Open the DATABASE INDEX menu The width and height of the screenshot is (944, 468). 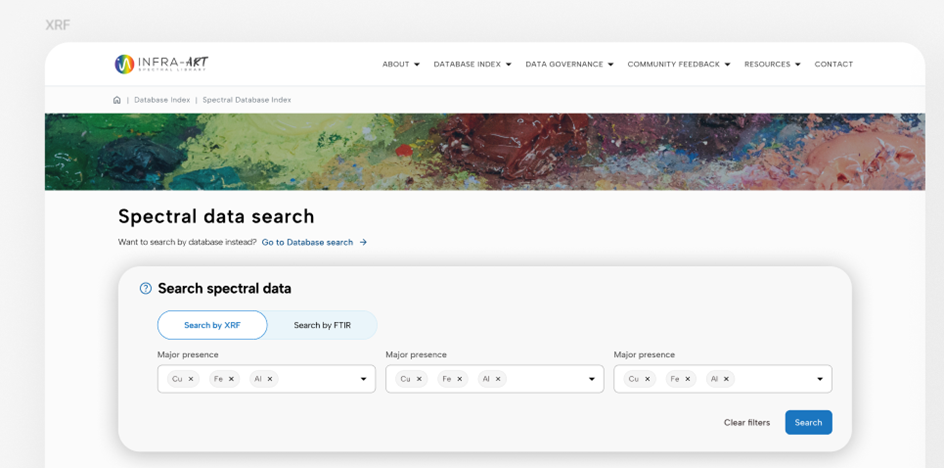473,64
